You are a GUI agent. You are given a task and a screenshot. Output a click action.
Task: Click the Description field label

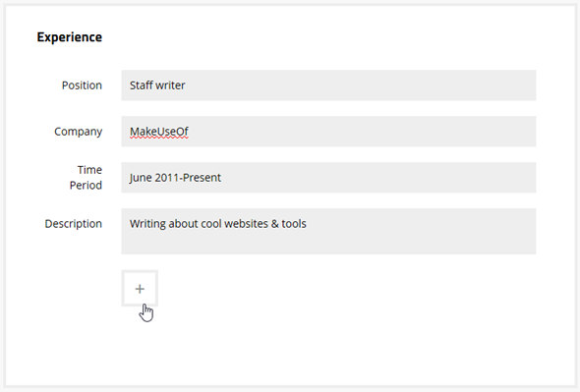[74, 224]
